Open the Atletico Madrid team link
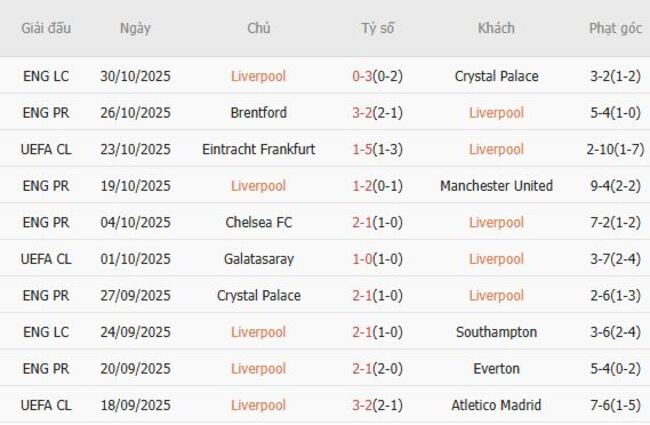The width and height of the screenshot is (650, 425). [496, 405]
